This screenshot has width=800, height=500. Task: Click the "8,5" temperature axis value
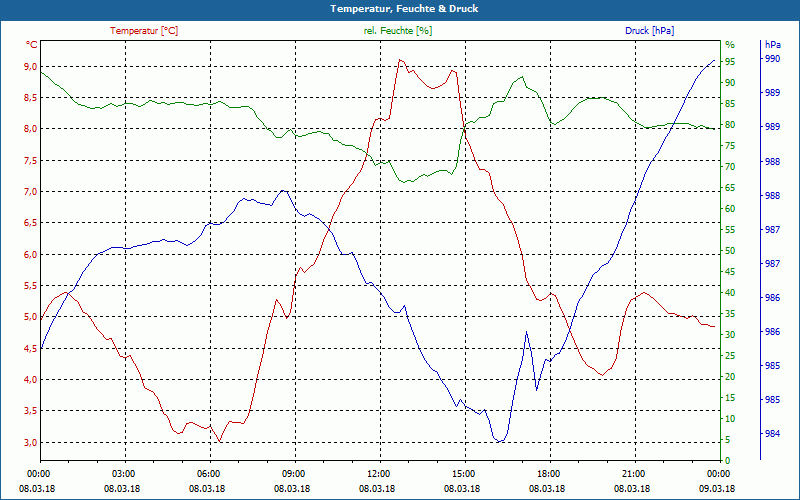click(31, 97)
